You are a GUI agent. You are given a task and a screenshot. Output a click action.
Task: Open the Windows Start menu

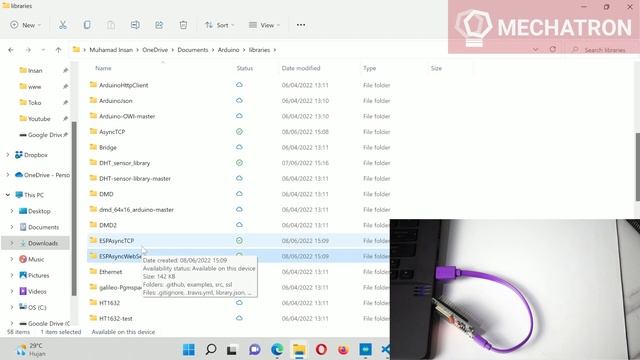point(189,349)
